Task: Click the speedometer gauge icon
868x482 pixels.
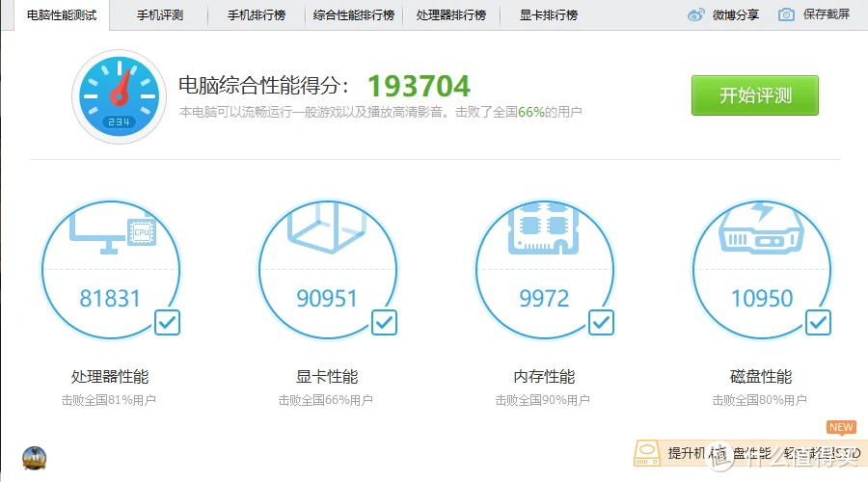Action: tap(119, 96)
